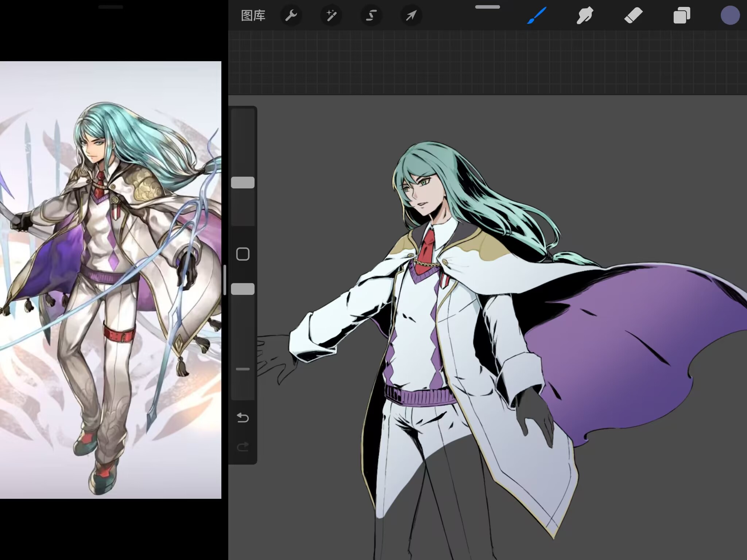Open the Actions wrench menu
The width and height of the screenshot is (747, 560).
[291, 16]
